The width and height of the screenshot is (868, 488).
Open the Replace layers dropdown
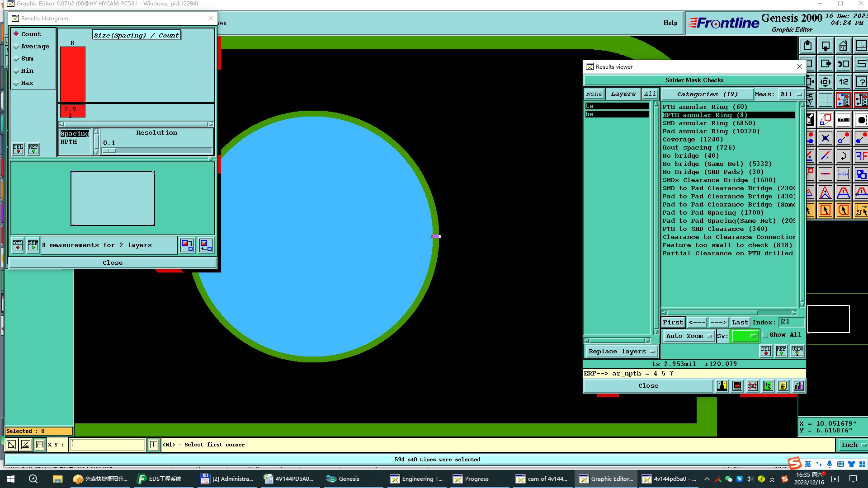[x=621, y=351]
